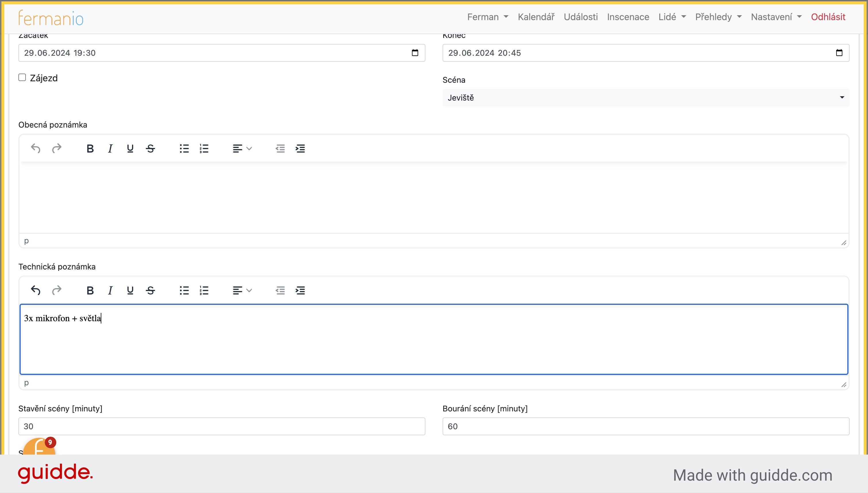Decrease indent in Obecná poznámka editor
Viewport: 868px width, 493px height.
point(280,148)
